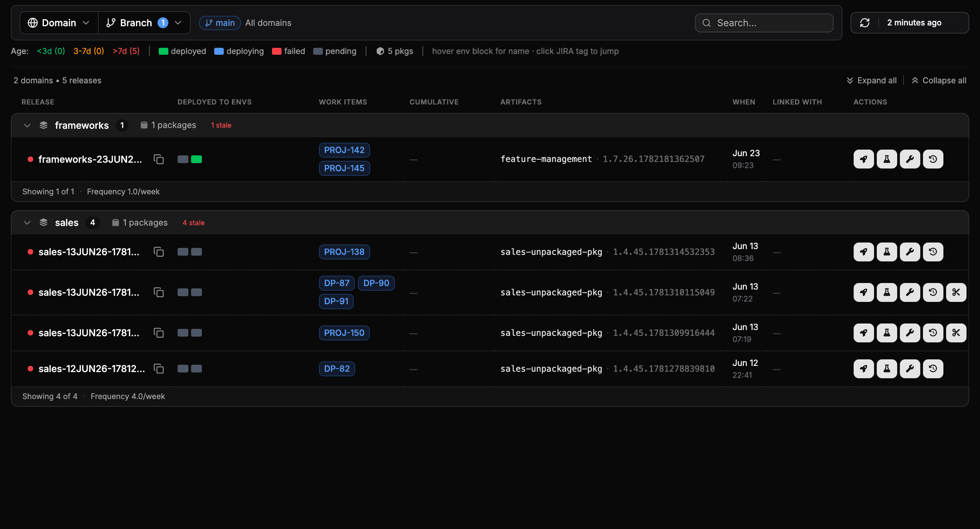The height and width of the screenshot is (529, 980).
Task: Copy release name on the sales-12JUN26 row
Action: pos(159,369)
